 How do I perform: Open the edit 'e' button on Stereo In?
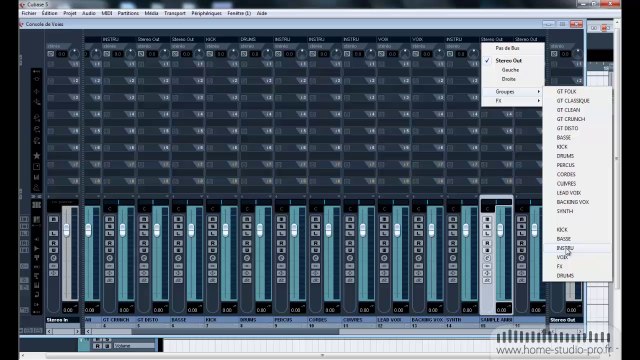(x=53, y=258)
